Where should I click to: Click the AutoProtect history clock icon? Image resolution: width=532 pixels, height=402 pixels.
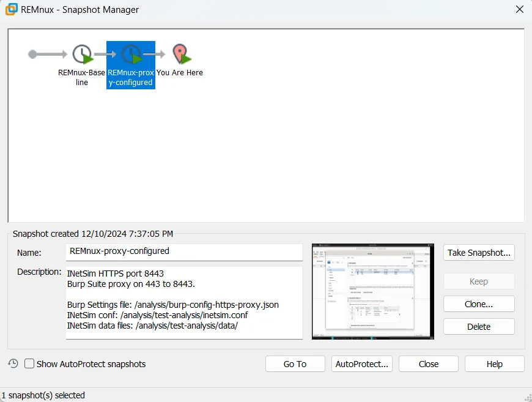pos(13,363)
